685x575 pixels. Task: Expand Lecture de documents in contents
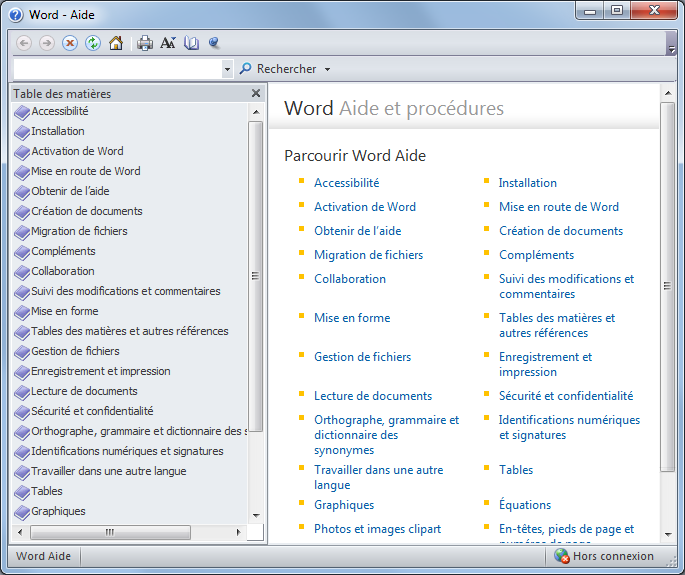(22, 393)
